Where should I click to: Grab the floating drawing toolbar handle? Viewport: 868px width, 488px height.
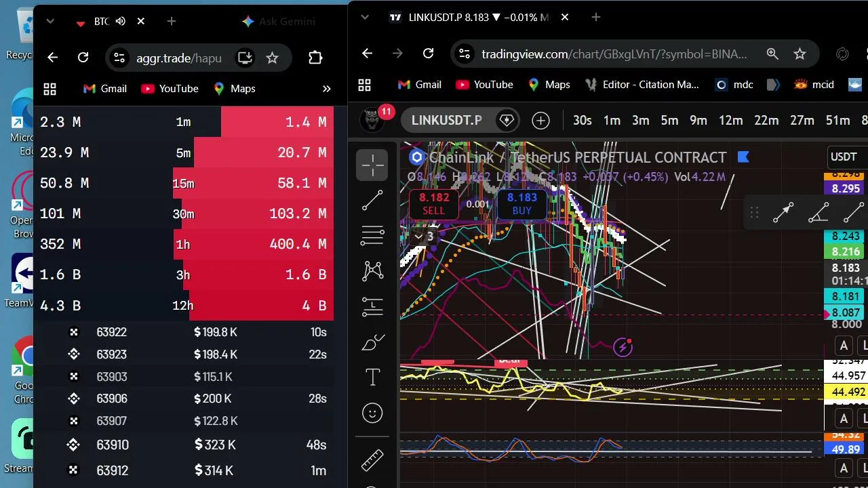[753, 213]
